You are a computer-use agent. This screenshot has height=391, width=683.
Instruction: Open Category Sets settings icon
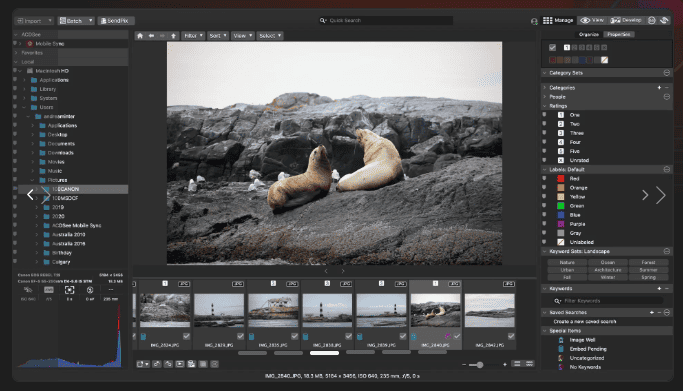pos(666,73)
